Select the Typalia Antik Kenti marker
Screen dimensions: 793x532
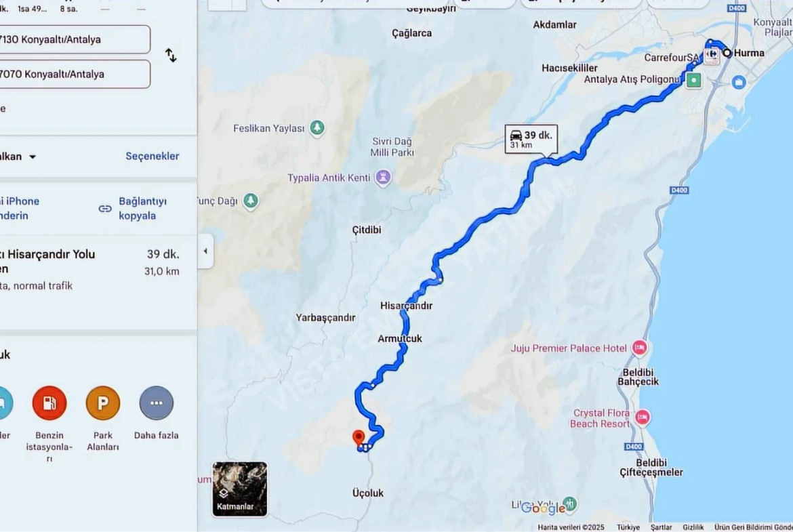tap(383, 178)
